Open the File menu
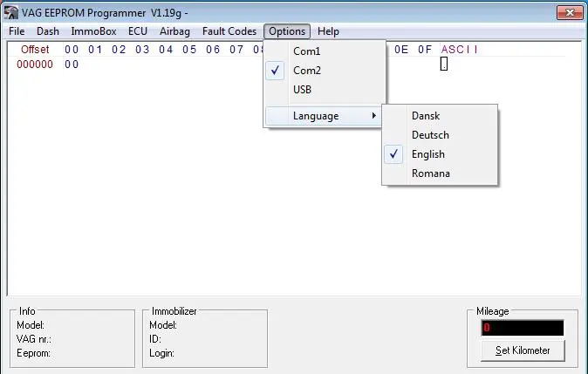588x374 pixels. coord(17,31)
